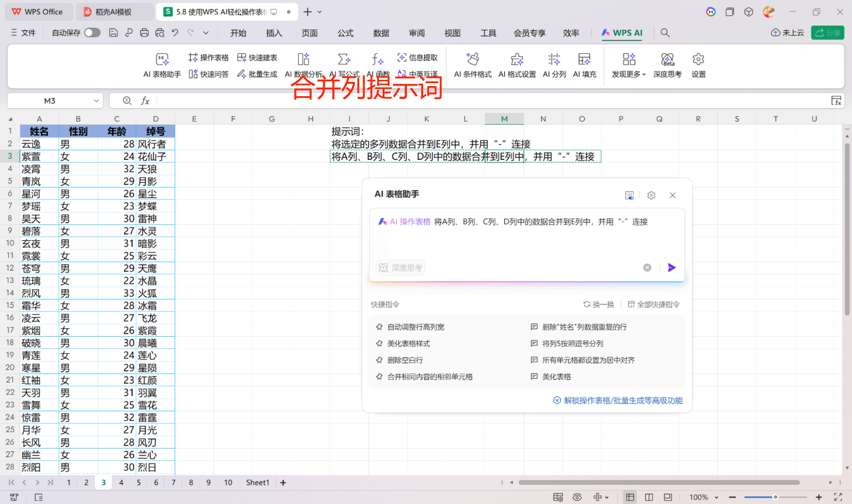Clear the AI prompt input text

click(x=647, y=268)
